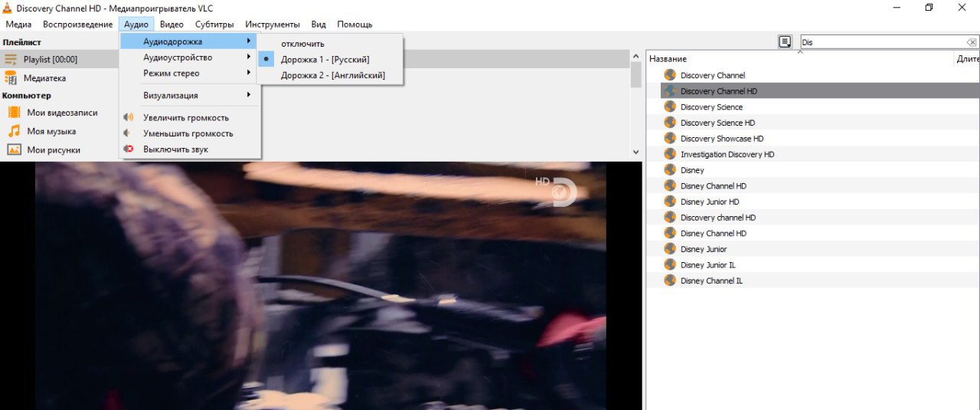Click the globe icon for Disney Junior

click(670, 249)
